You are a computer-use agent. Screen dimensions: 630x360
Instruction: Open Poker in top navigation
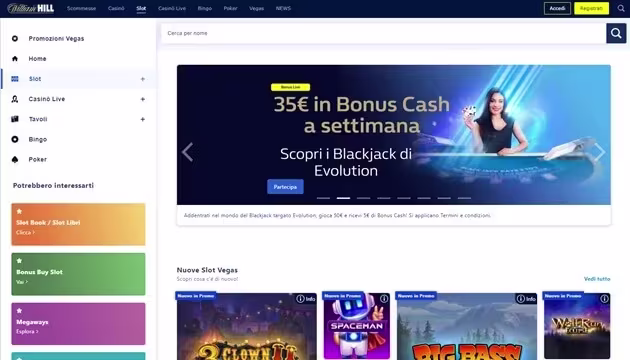[231, 8]
